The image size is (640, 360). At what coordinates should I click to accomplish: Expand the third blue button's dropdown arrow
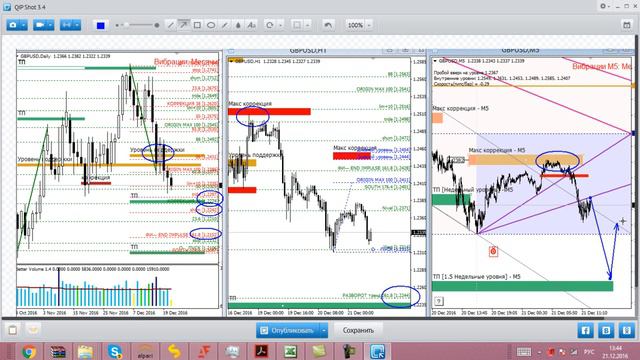click(77, 25)
